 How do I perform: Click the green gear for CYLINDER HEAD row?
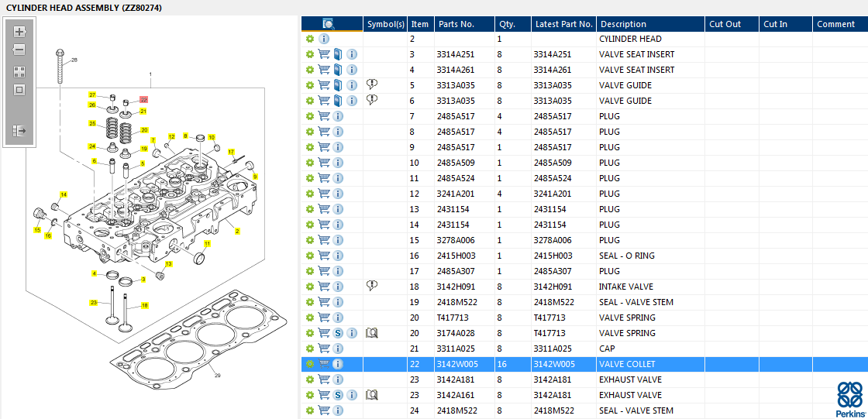point(310,39)
